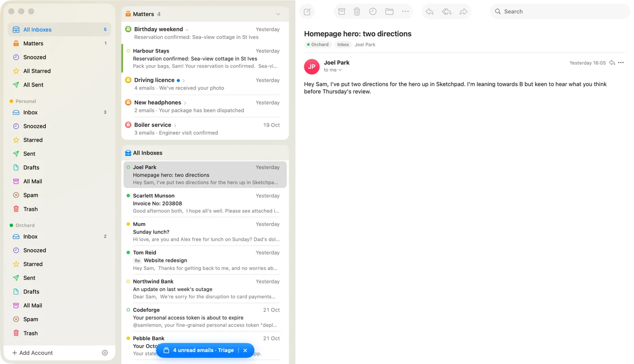
Task: Toggle unread dot on Mum email
Action: click(128, 225)
